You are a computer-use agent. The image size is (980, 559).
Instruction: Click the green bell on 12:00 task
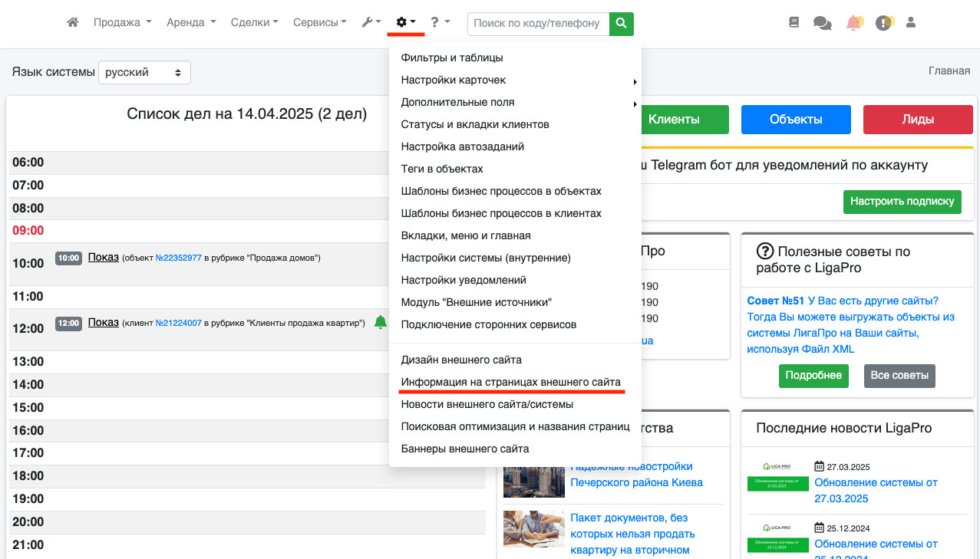point(380,323)
